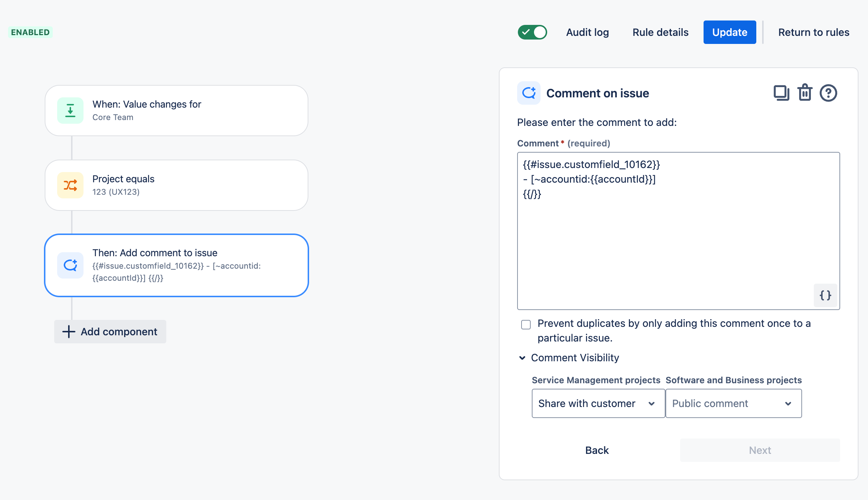
Task: Click the Comment on issue header icon
Action: pyautogui.click(x=528, y=93)
